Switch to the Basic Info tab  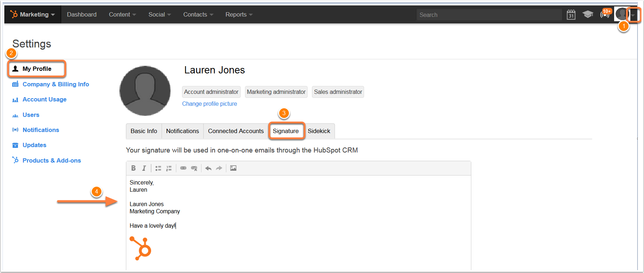(x=144, y=131)
